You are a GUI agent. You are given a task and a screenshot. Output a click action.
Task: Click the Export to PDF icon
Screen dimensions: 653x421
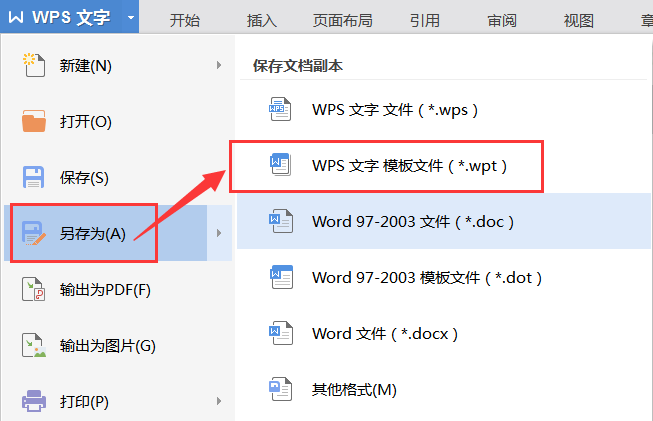point(33,289)
